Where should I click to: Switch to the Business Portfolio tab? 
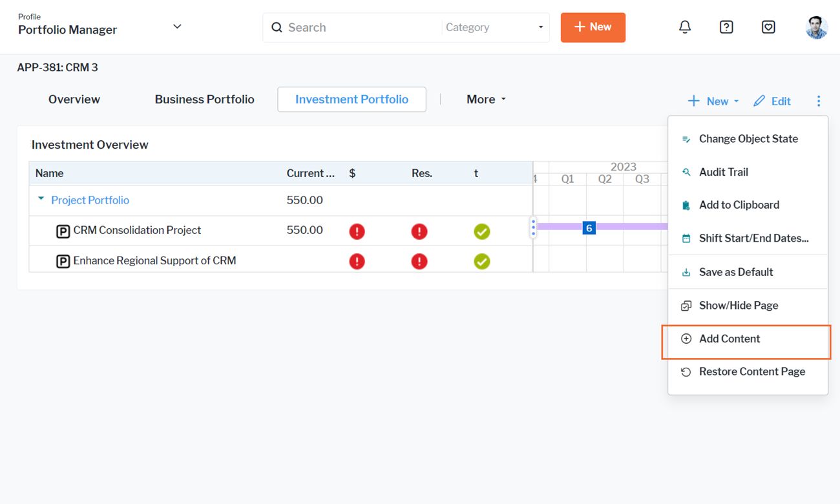point(204,100)
